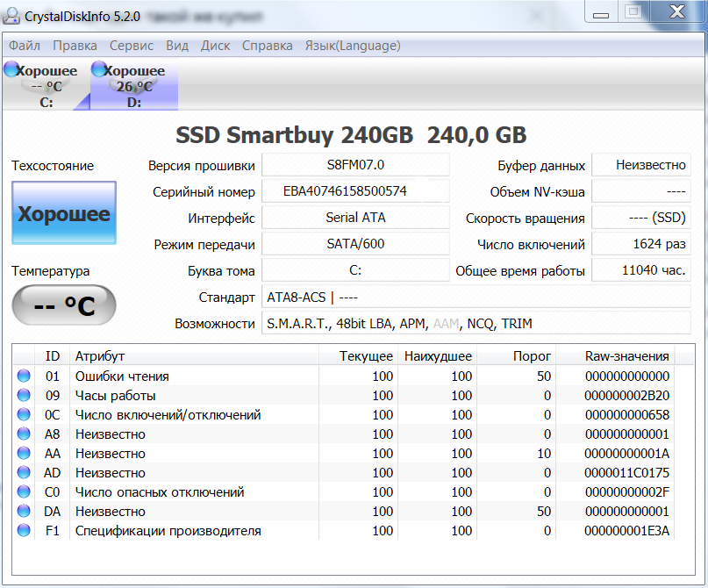Click the SATA/600 transfer mode field
The width and height of the screenshot is (708, 588).
click(x=355, y=244)
